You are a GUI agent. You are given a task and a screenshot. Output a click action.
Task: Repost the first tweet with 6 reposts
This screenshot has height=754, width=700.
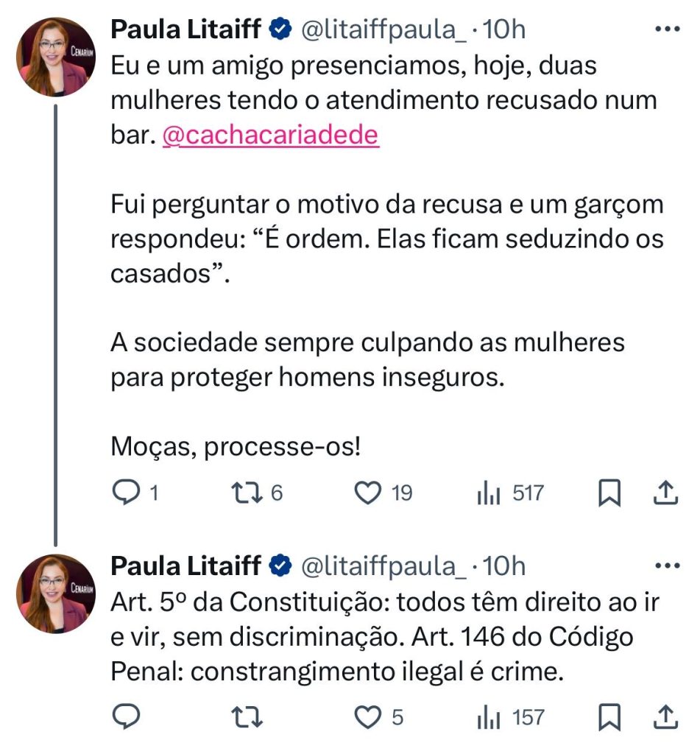coord(245,493)
